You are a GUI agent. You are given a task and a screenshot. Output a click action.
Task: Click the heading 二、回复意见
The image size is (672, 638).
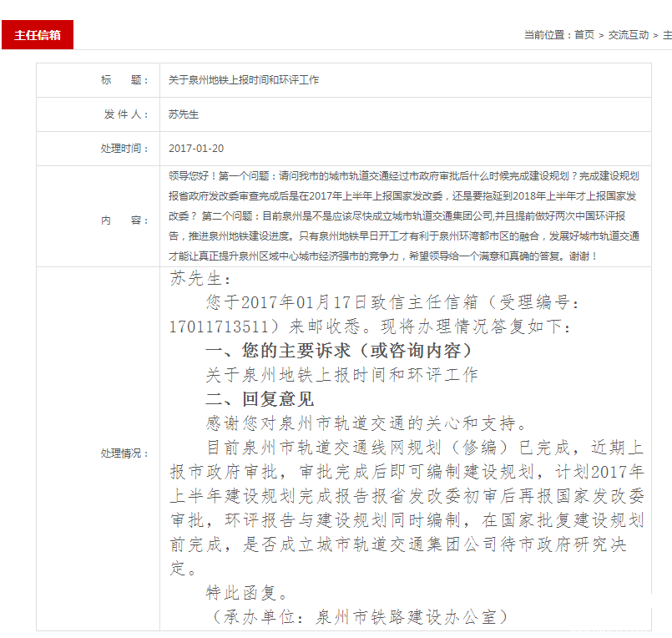260,399
